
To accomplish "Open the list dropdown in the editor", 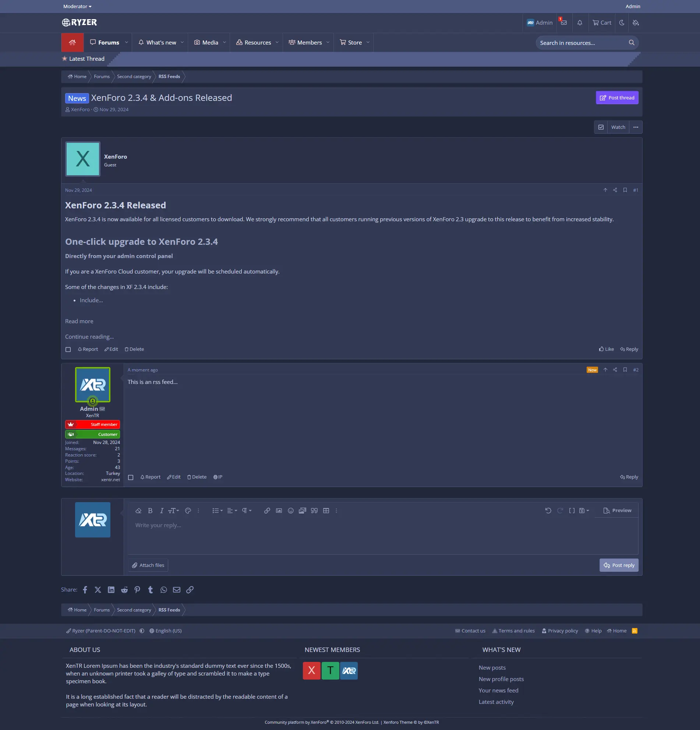I will pos(218,511).
